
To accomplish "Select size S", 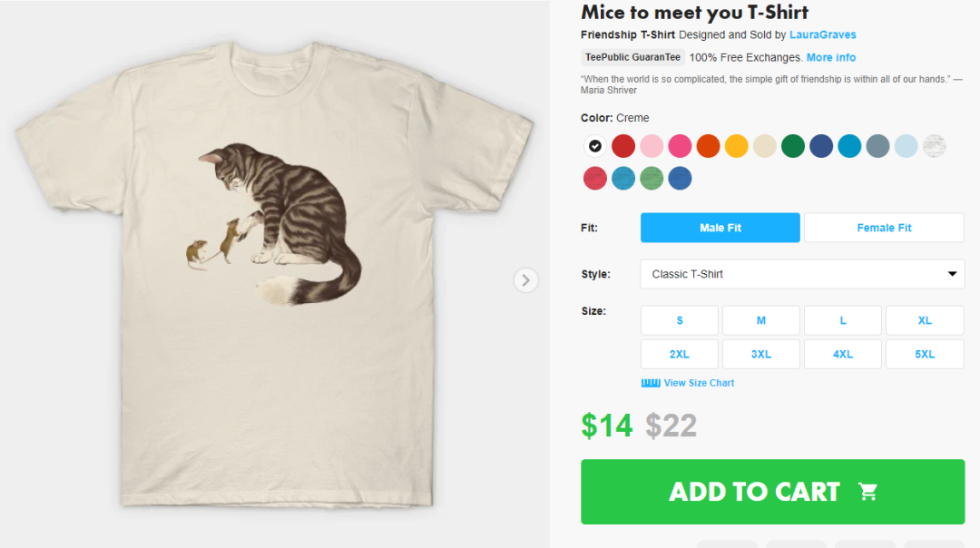I will click(x=680, y=320).
